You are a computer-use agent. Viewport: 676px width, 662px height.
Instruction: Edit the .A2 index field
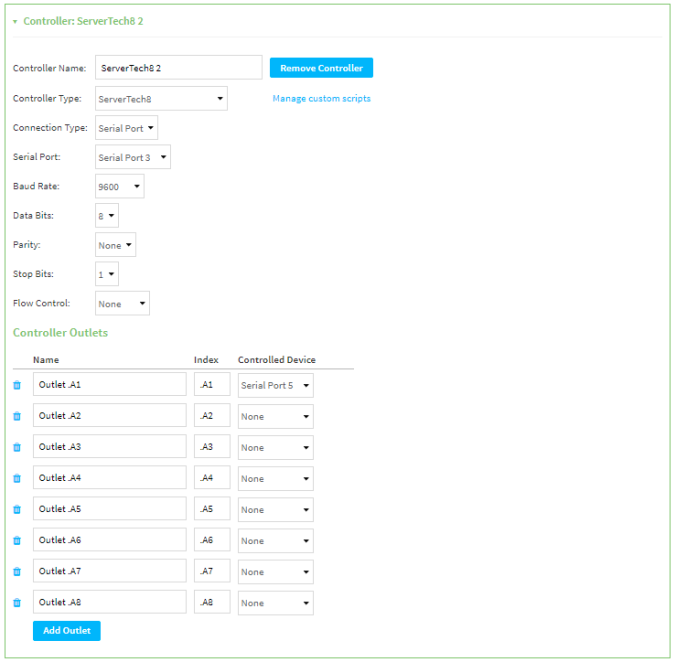[212, 415]
